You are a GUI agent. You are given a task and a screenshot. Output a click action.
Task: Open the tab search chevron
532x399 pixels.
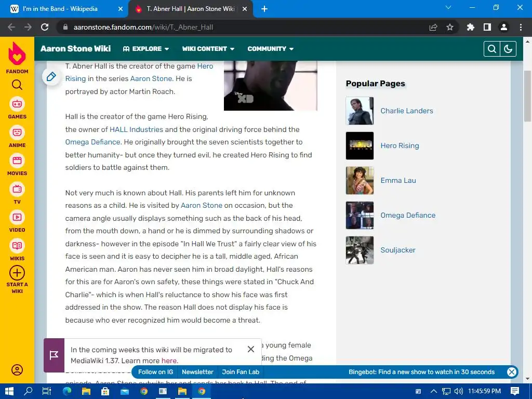[448, 7]
